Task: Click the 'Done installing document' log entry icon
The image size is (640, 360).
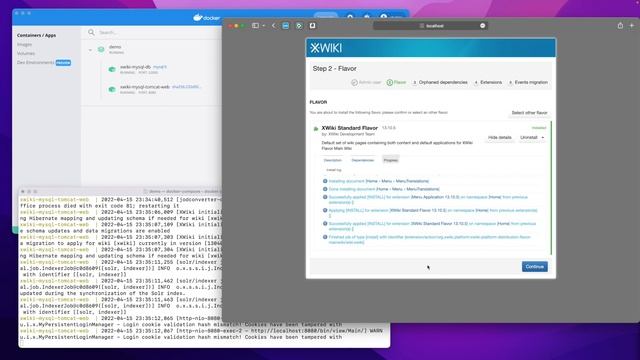Action: click(x=325, y=189)
